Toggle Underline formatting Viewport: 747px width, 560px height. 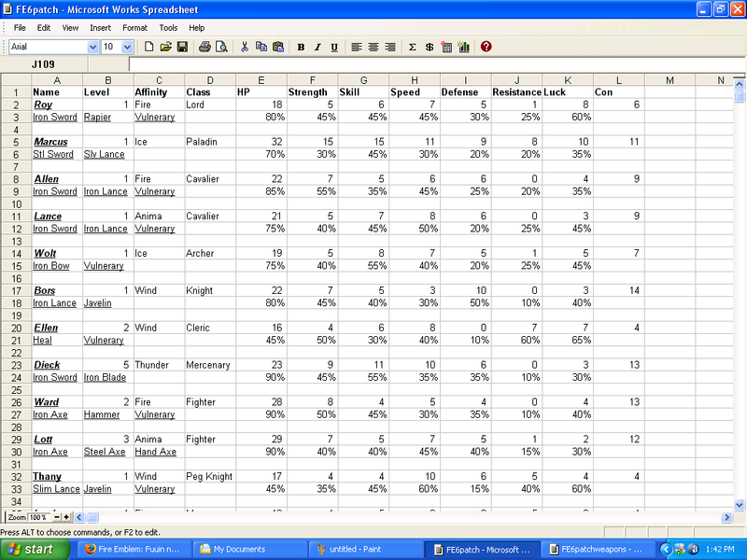coord(333,47)
